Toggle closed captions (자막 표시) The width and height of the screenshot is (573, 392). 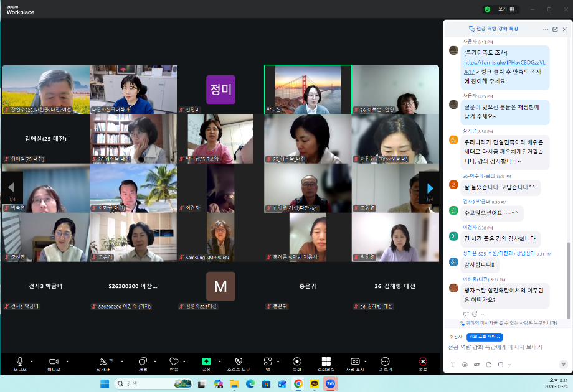[354, 362]
